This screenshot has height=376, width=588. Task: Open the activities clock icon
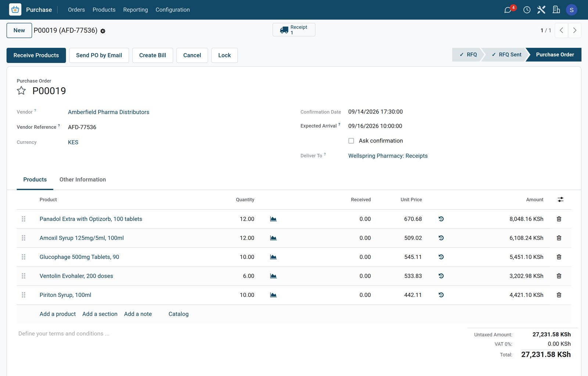527,10
